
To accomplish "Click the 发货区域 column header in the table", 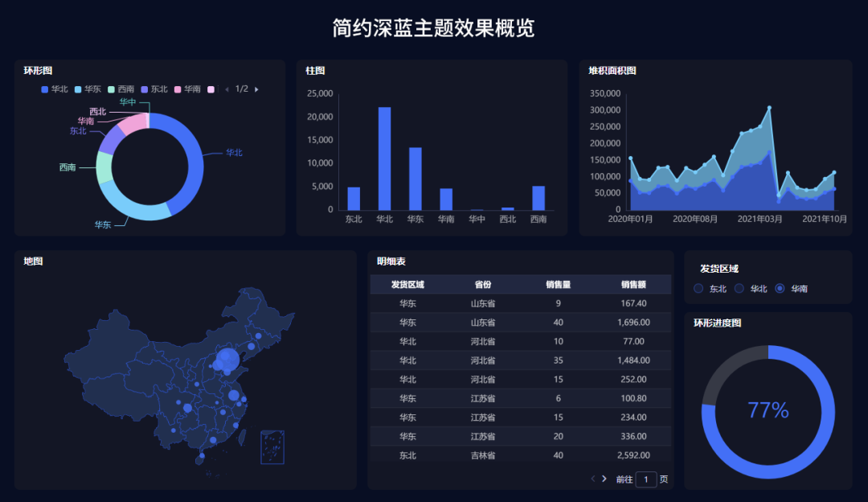I will pyautogui.click(x=410, y=284).
